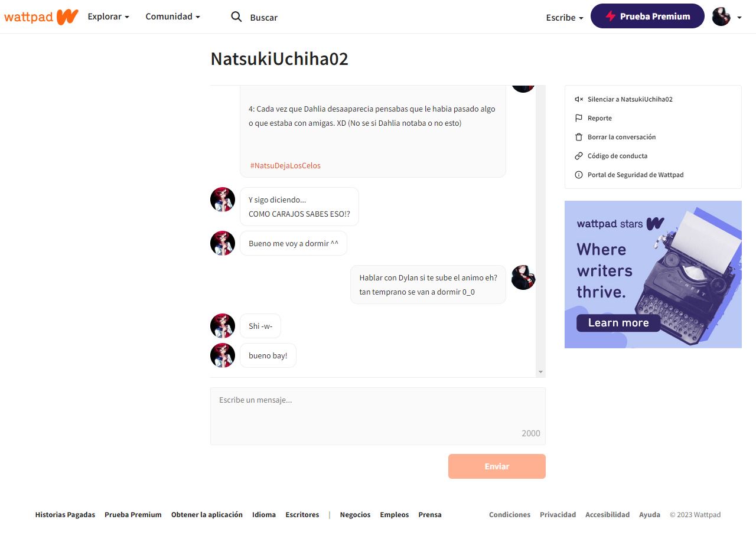The width and height of the screenshot is (756, 539).
Task: Open Historias Pagadas footer link
Action: point(65,515)
